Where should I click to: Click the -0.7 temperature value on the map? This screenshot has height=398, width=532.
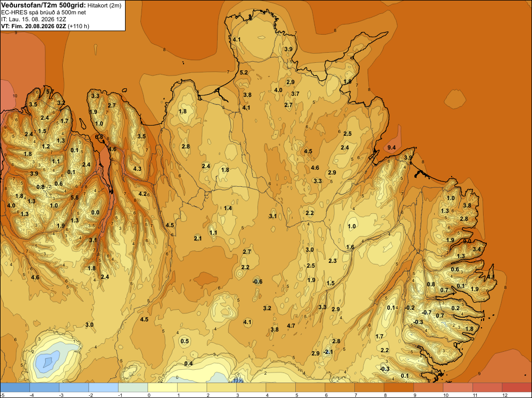tap(427, 312)
